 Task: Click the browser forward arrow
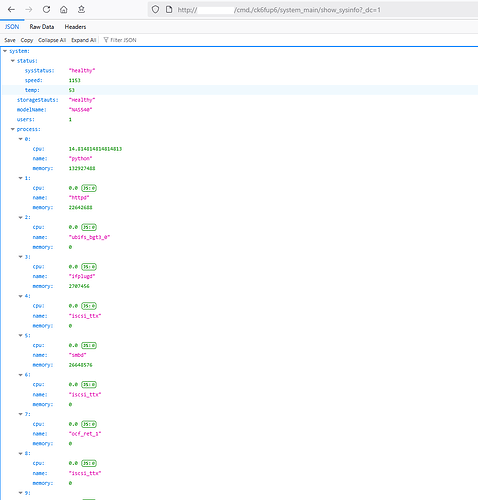coord(29,10)
